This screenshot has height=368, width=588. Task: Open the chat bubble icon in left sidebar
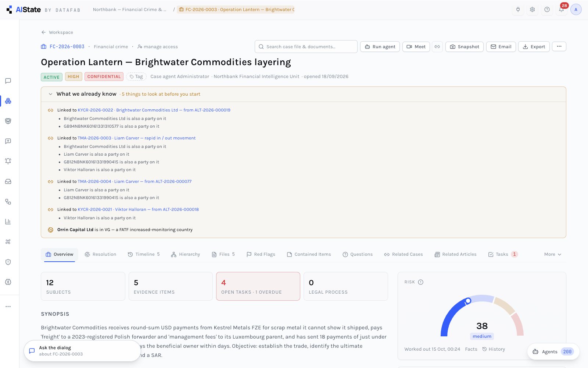click(8, 81)
